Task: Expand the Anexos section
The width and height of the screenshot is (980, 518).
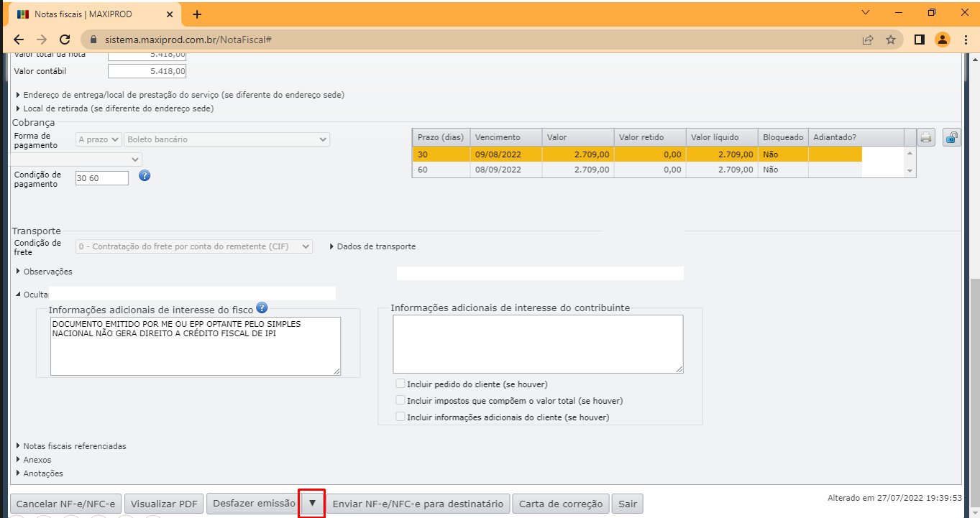Action: (33, 460)
